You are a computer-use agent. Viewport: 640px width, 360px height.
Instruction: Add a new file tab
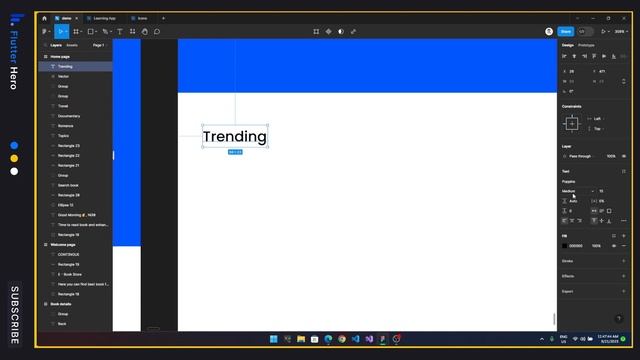(163, 18)
